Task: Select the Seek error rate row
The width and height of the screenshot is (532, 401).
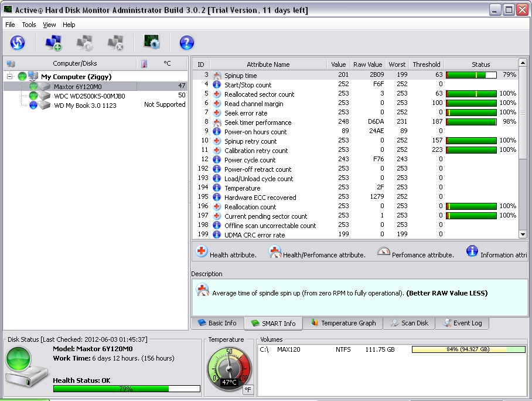Action: (355, 113)
